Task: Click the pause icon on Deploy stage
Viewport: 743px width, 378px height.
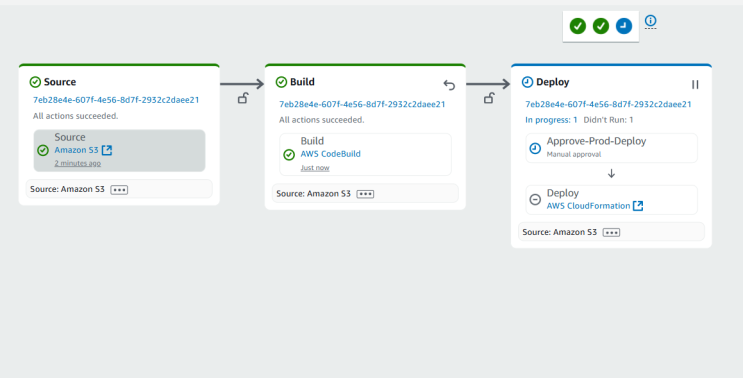Action: pos(695,84)
